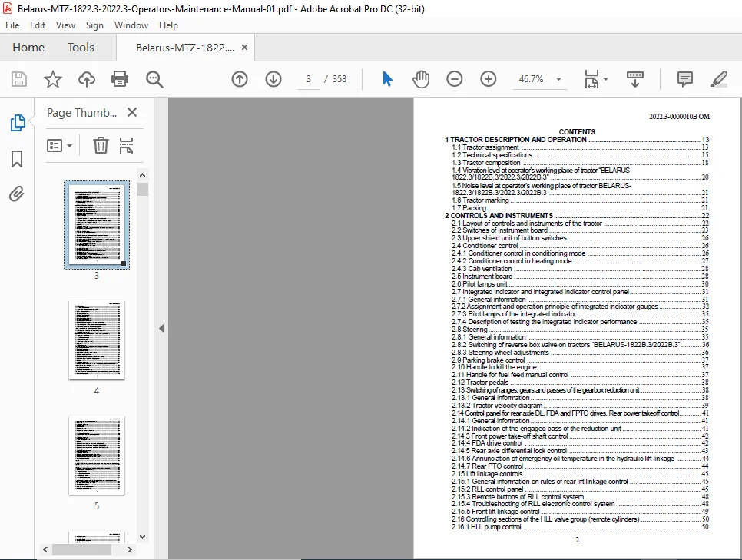Save the file with the floppy icon
Viewport: 742px width, 560px height.
[19, 79]
